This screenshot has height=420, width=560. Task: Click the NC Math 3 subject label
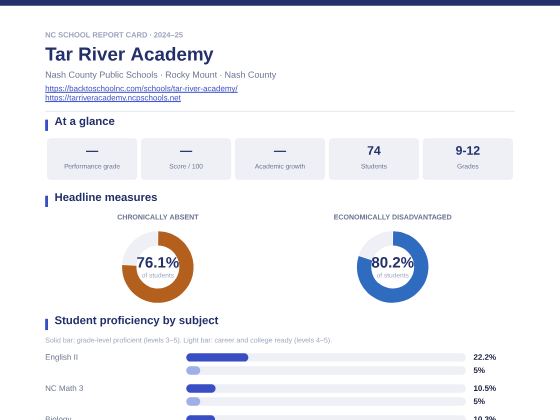click(64, 388)
